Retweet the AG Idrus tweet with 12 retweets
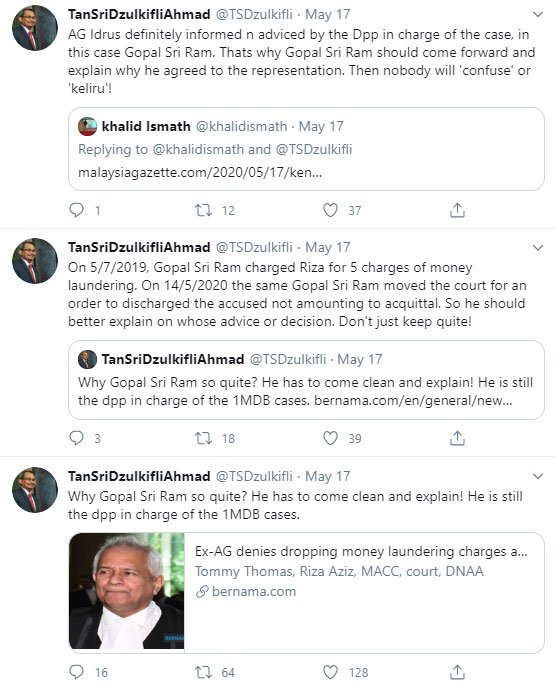Screen dimensions: 557x691 [204, 210]
